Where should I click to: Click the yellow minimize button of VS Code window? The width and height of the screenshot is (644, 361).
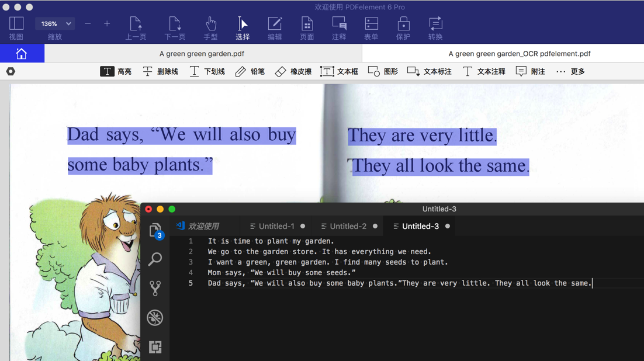(x=160, y=209)
